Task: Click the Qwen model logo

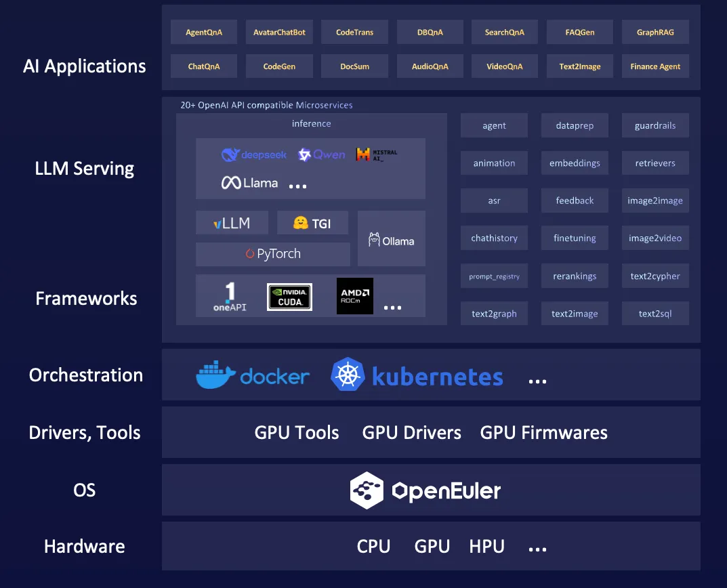Action: (305, 155)
